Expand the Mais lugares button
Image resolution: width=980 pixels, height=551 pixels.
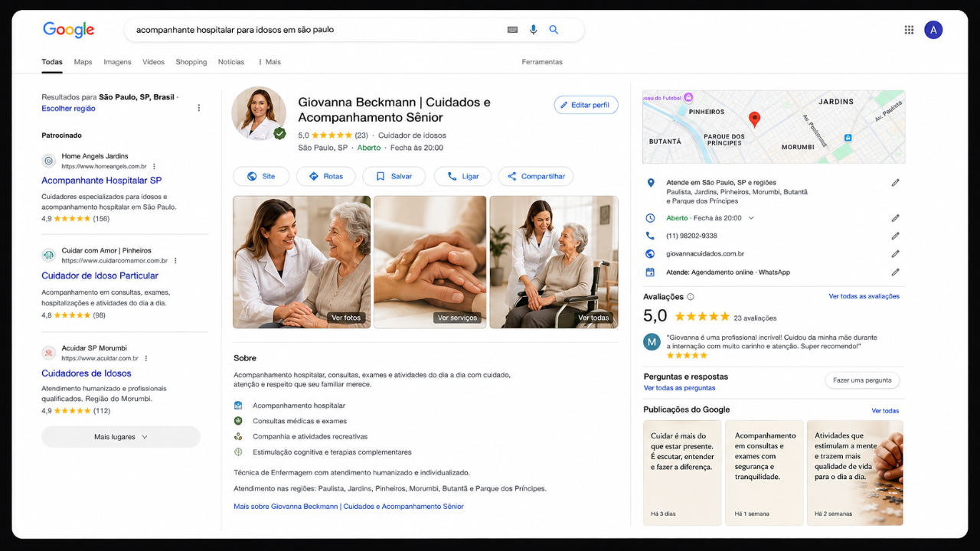[121, 437]
